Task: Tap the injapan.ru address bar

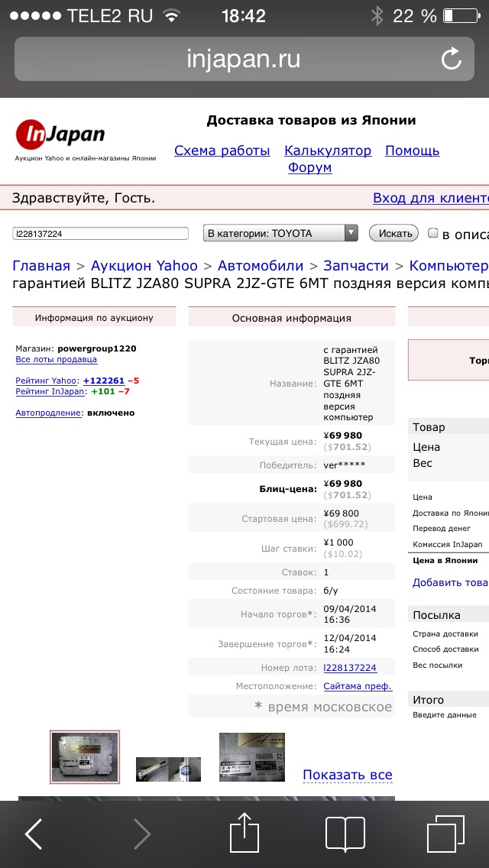Action: (x=243, y=59)
